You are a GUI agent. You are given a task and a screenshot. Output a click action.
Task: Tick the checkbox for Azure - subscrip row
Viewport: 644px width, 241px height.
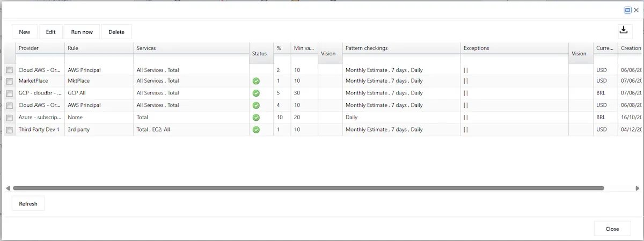tap(9, 118)
